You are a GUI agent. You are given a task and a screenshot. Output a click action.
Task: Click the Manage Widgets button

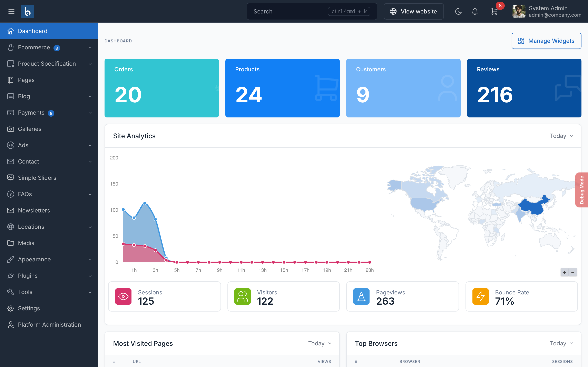click(x=546, y=41)
